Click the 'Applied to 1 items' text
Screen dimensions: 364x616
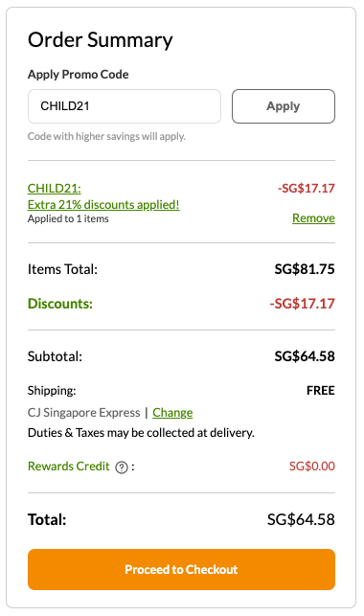(x=68, y=218)
